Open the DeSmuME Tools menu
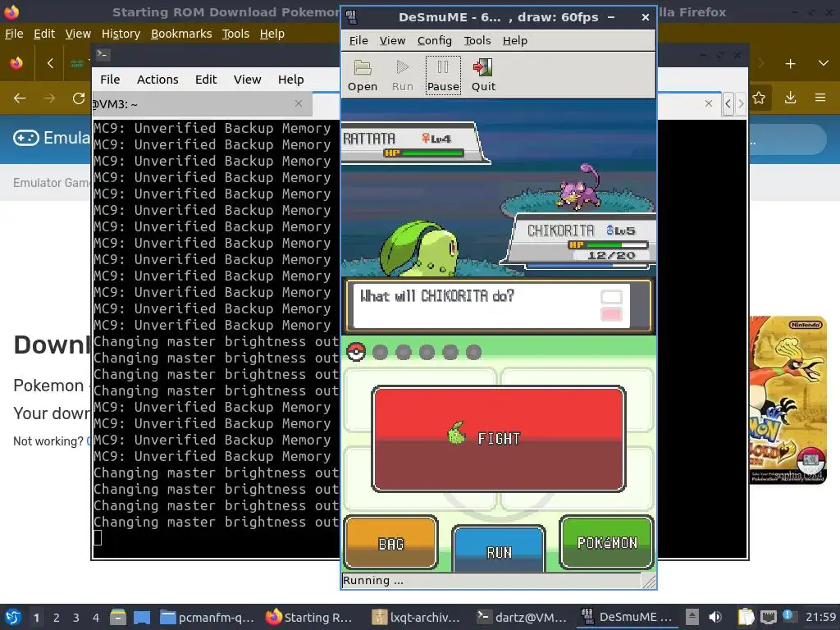The height and width of the screenshot is (630, 840). [477, 41]
